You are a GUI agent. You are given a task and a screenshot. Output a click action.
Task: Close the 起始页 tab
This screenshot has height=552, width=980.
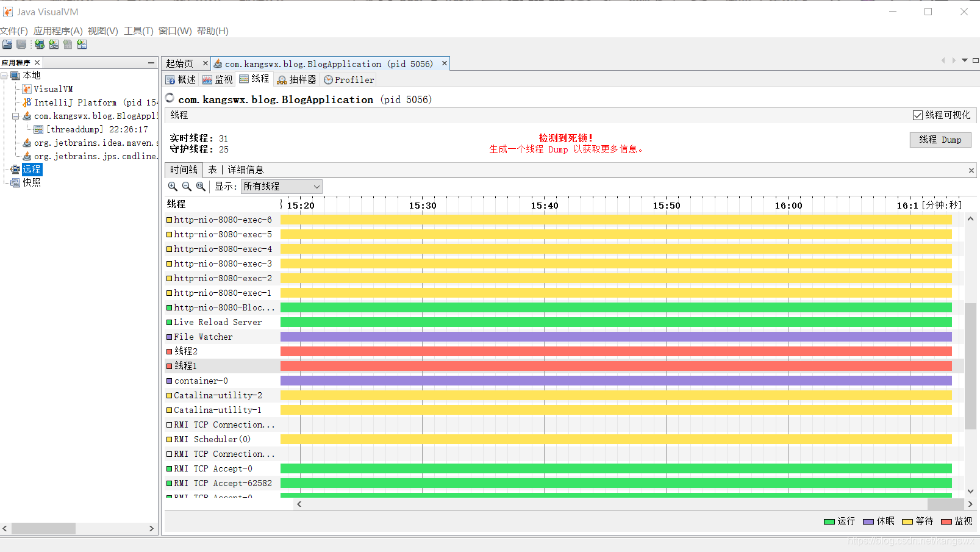(x=205, y=63)
